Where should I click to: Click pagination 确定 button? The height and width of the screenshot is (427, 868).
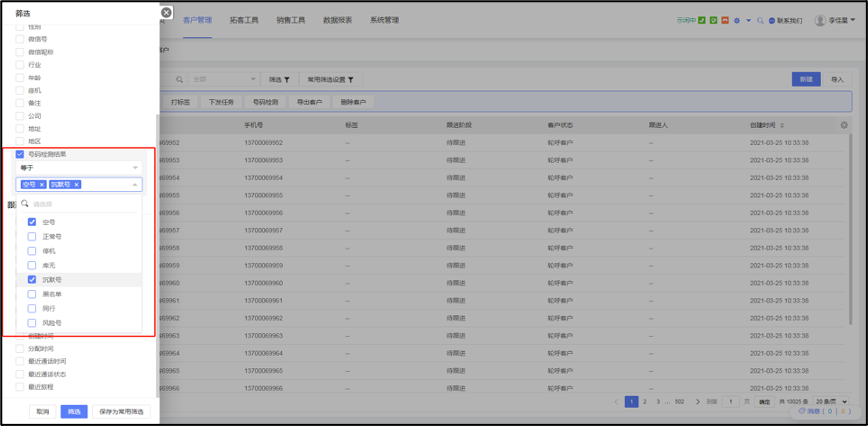[x=764, y=402]
